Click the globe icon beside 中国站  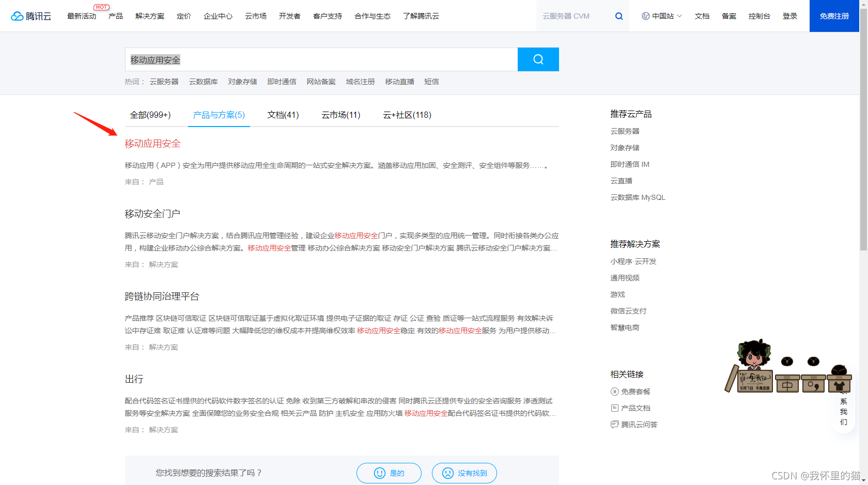tap(645, 16)
